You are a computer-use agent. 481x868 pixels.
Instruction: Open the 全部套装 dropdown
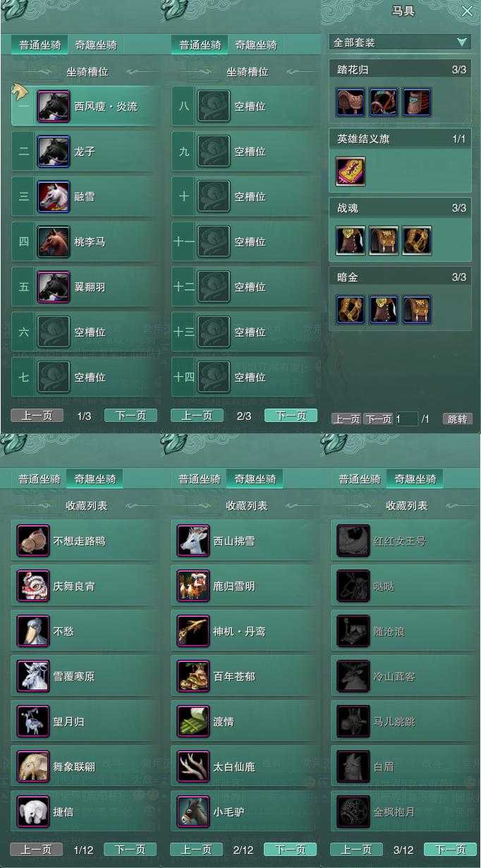400,42
